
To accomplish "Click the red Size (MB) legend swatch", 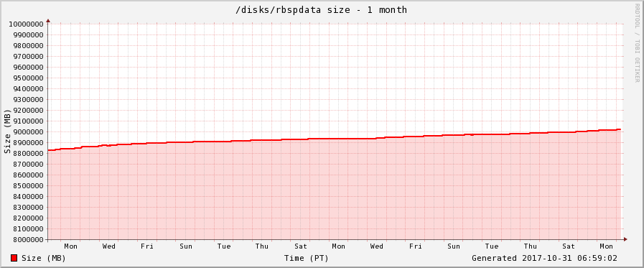I will pos(14,258).
